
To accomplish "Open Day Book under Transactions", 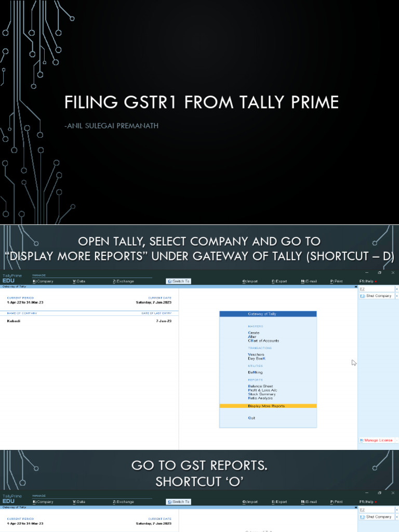I will click(257, 358).
